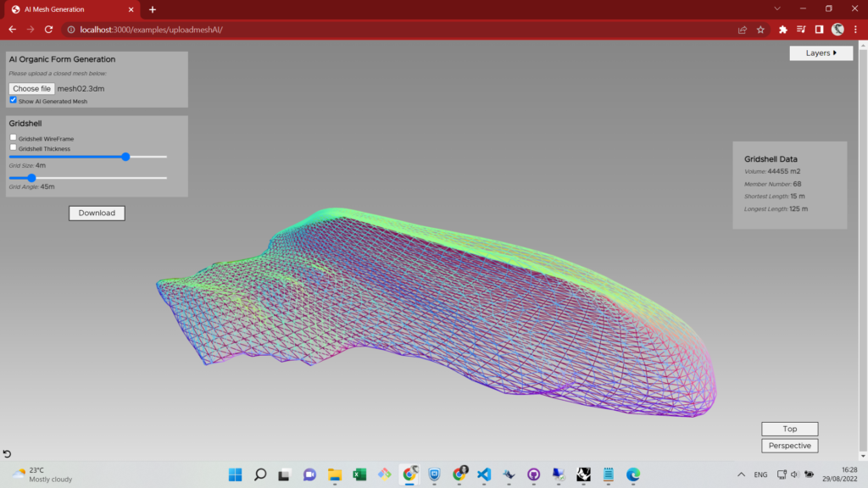
Task: Launch Excel from the taskbar
Action: point(359,474)
